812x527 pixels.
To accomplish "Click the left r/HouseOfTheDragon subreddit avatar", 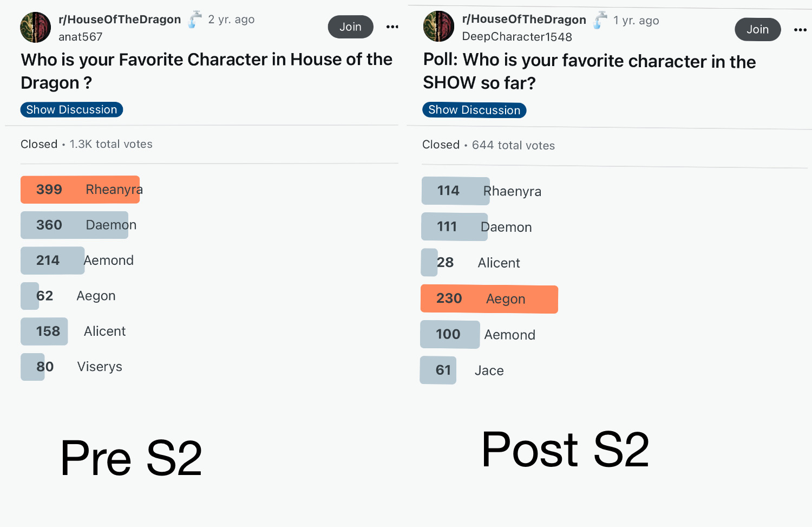I will point(35,27).
